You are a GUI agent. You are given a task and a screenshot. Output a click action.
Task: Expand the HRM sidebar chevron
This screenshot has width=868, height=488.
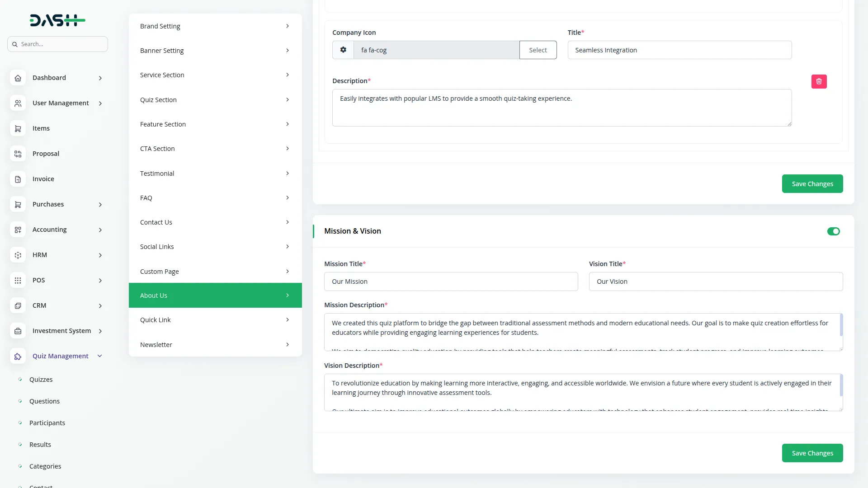100,255
